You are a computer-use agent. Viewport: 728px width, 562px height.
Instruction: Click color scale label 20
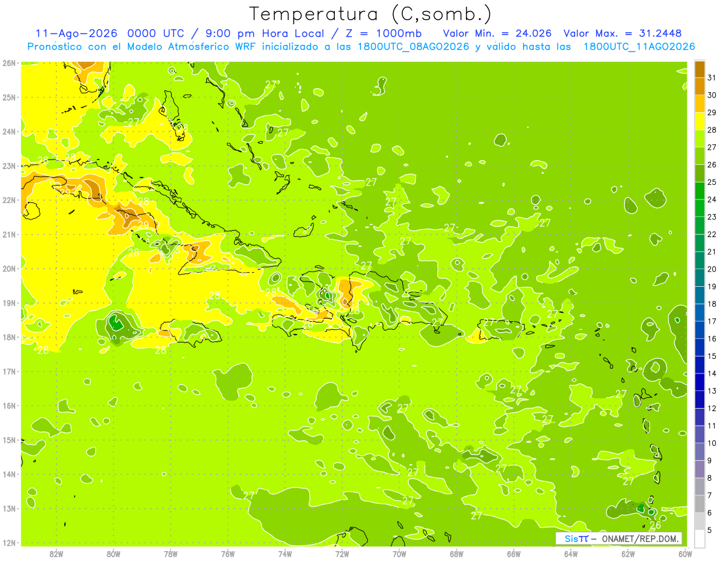712,269
